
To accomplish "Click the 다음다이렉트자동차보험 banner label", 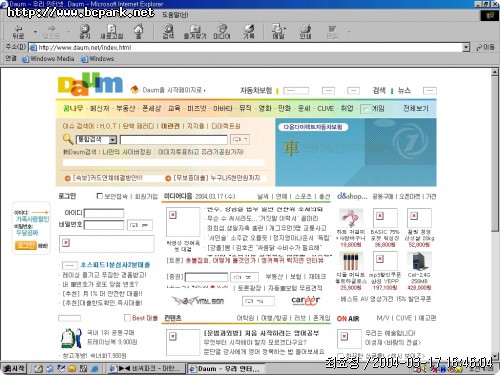I will (x=313, y=127).
